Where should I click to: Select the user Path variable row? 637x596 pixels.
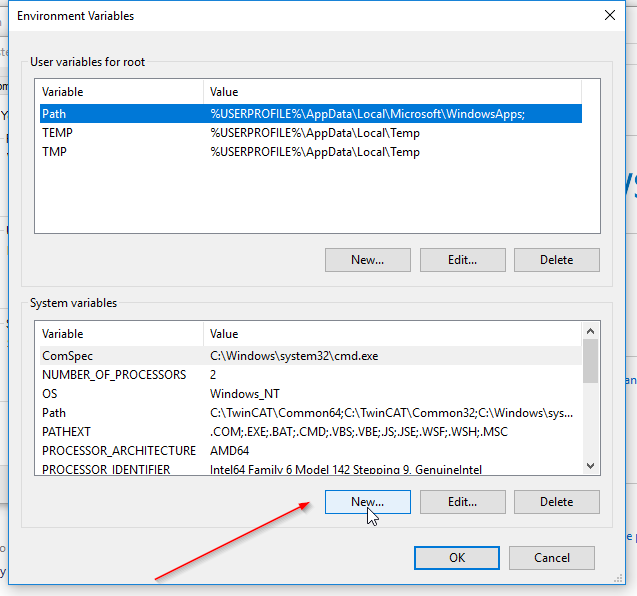(x=311, y=114)
